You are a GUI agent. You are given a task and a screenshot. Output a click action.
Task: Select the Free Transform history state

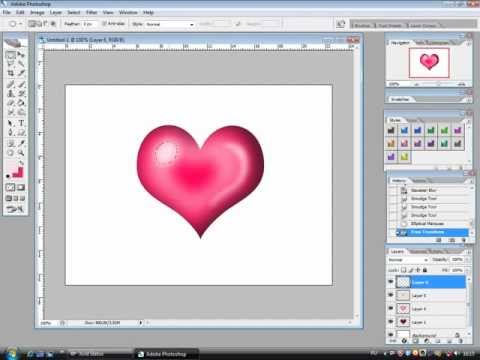click(432, 232)
